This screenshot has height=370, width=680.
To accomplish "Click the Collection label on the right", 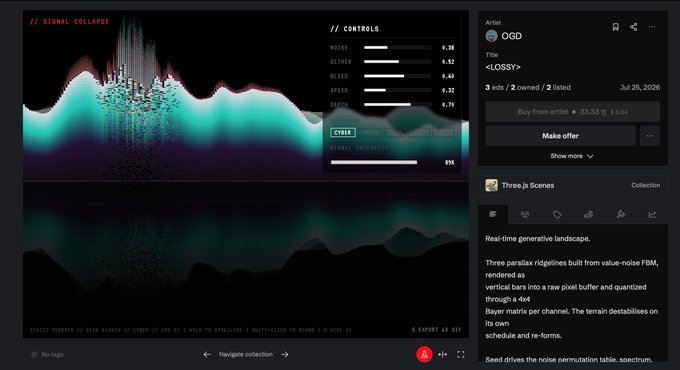I will point(645,185).
